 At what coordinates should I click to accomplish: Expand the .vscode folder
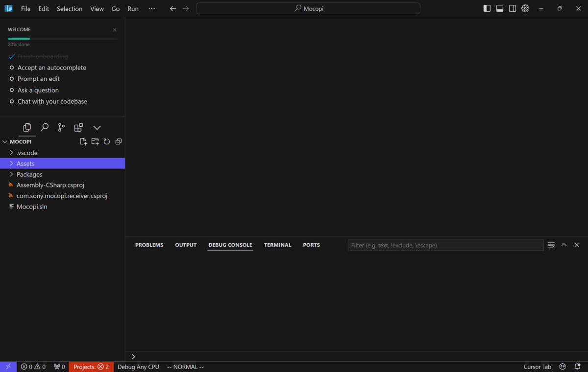point(62,153)
